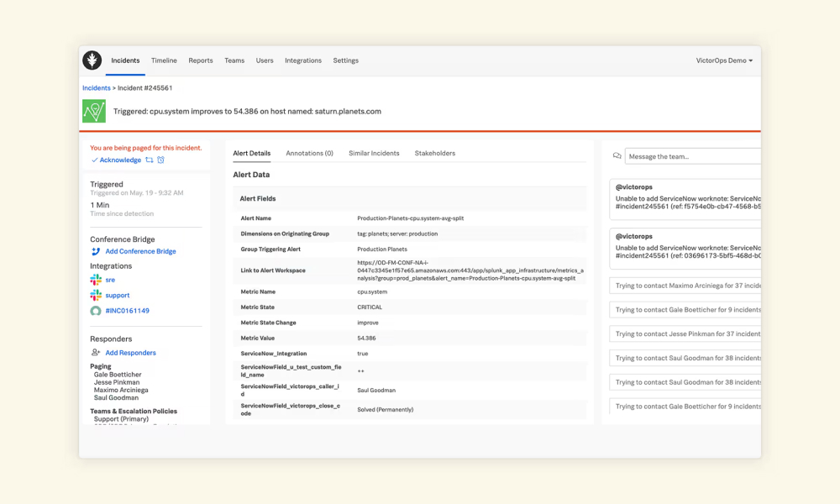Click the phone icon by Add Conference Bridge
840x504 pixels.
[96, 251]
